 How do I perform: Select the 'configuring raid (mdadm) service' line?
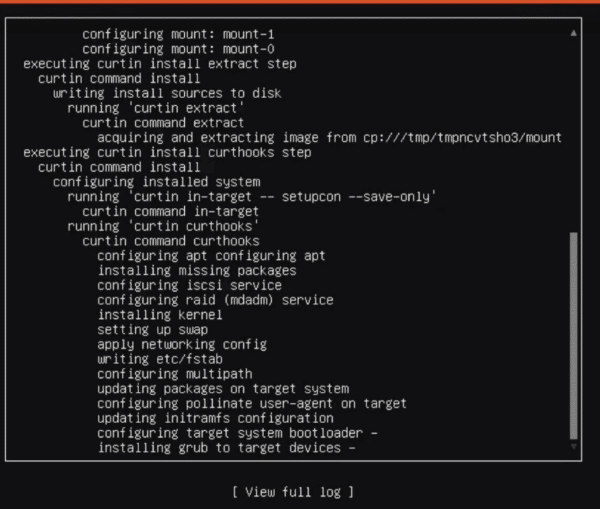[215, 300]
